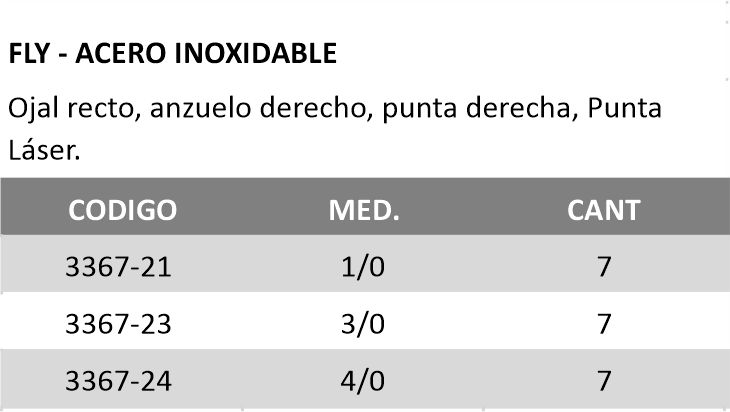730x412 pixels.
Task: Click the quantity 7 in the 3367-21 row
Action: point(603,267)
